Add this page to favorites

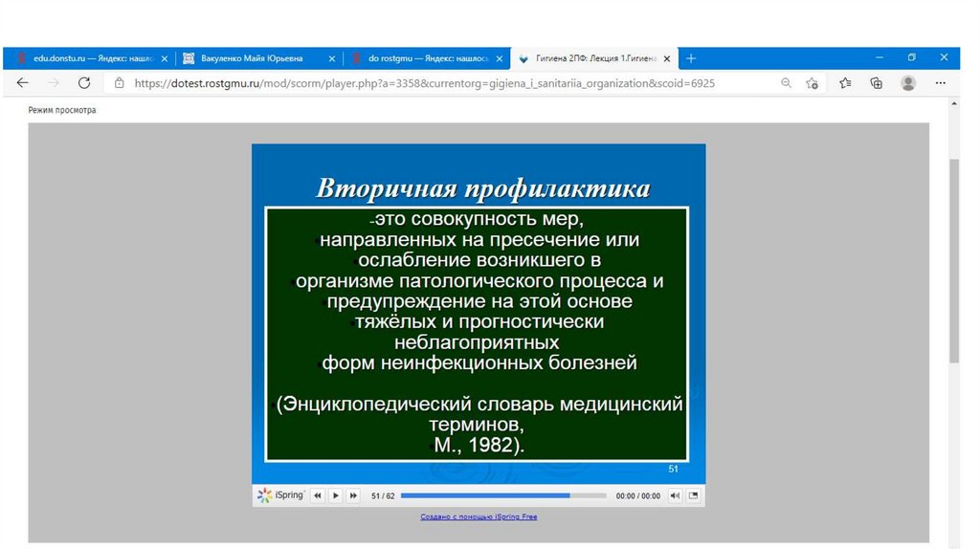(x=812, y=83)
